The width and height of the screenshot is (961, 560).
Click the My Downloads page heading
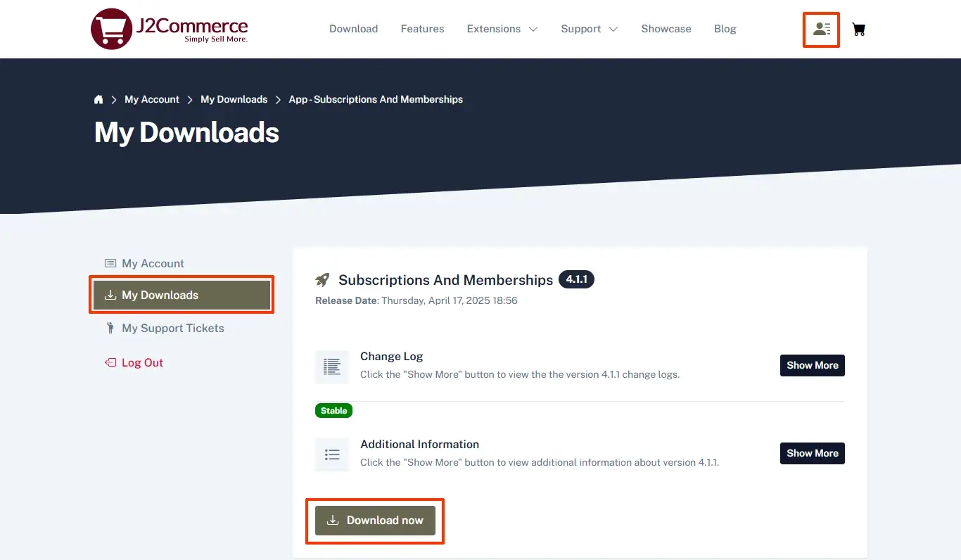pos(186,132)
